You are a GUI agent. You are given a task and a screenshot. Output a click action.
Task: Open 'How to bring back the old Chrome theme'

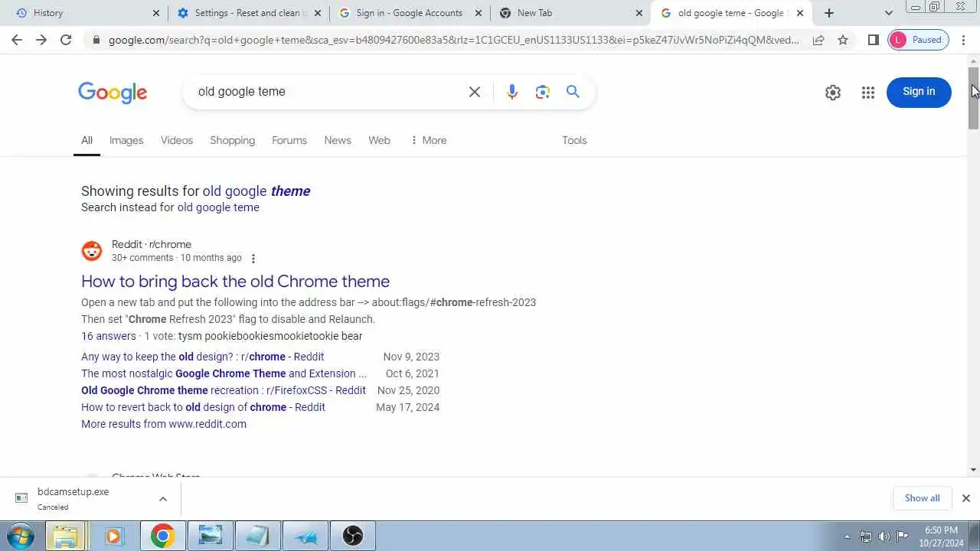[x=235, y=281]
